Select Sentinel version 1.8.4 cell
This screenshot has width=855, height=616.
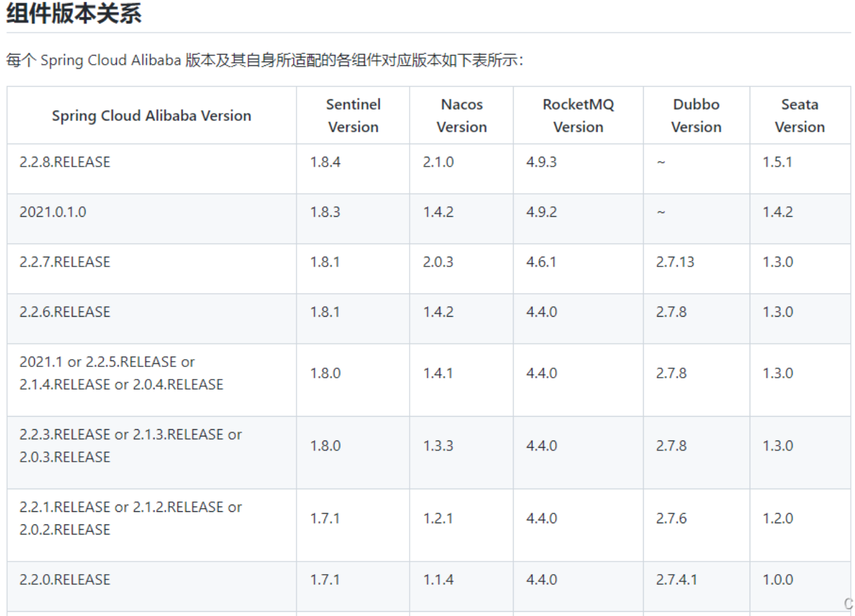(x=325, y=162)
